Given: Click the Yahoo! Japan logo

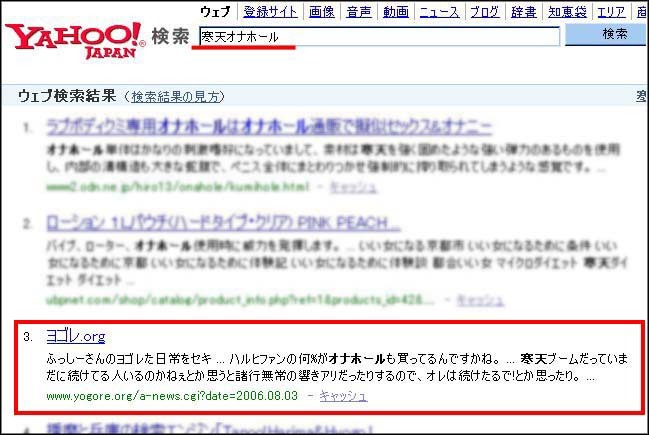Looking at the screenshot, I should tap(75, 40).
